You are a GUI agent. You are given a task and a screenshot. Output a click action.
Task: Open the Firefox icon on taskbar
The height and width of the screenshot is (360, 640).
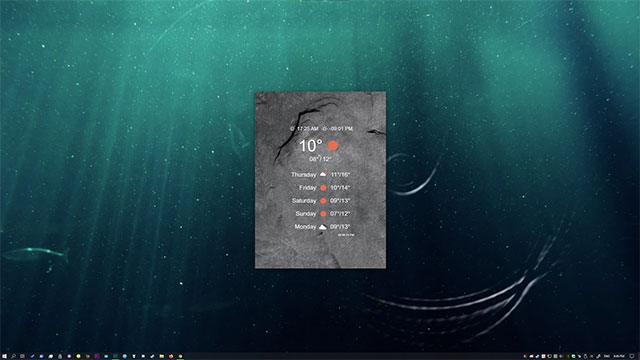[x=171, y=356]
